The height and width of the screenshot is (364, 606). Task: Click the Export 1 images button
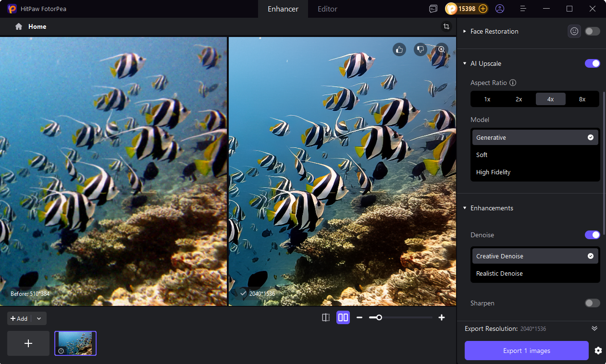coord(526,351)
